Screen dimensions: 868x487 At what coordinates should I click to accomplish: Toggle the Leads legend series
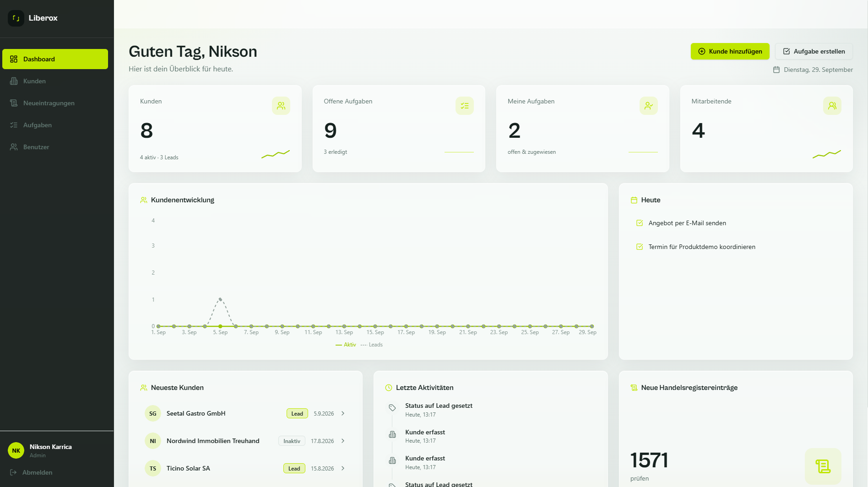pos(371,345)
